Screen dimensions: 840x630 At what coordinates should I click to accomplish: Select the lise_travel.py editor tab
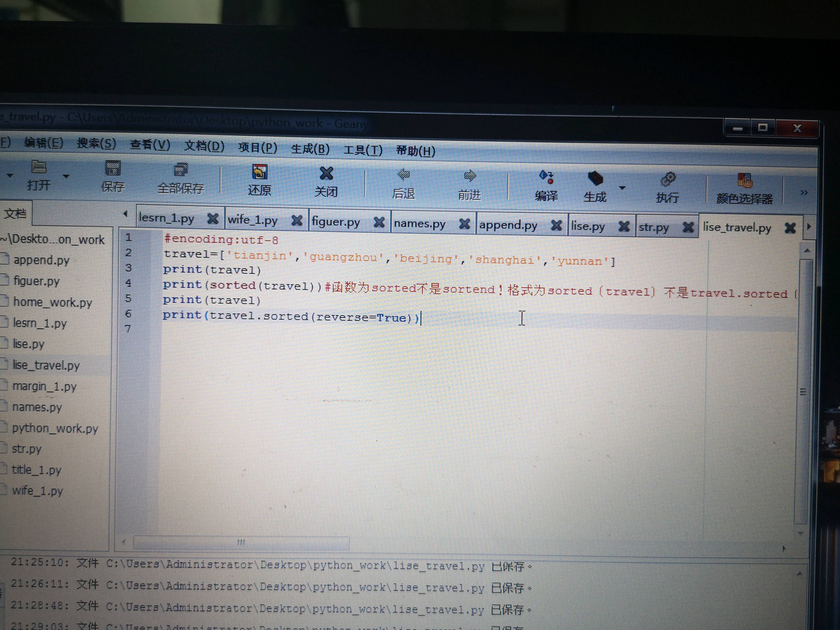[x=737, y=228]
